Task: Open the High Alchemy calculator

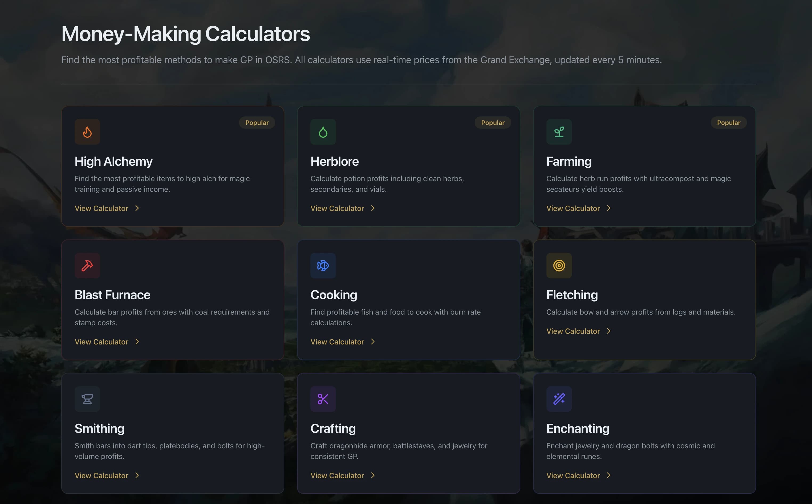Action: (101, 208)
